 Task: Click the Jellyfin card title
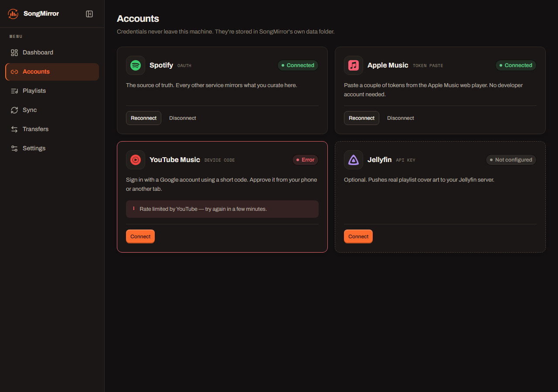click(379, 160)
